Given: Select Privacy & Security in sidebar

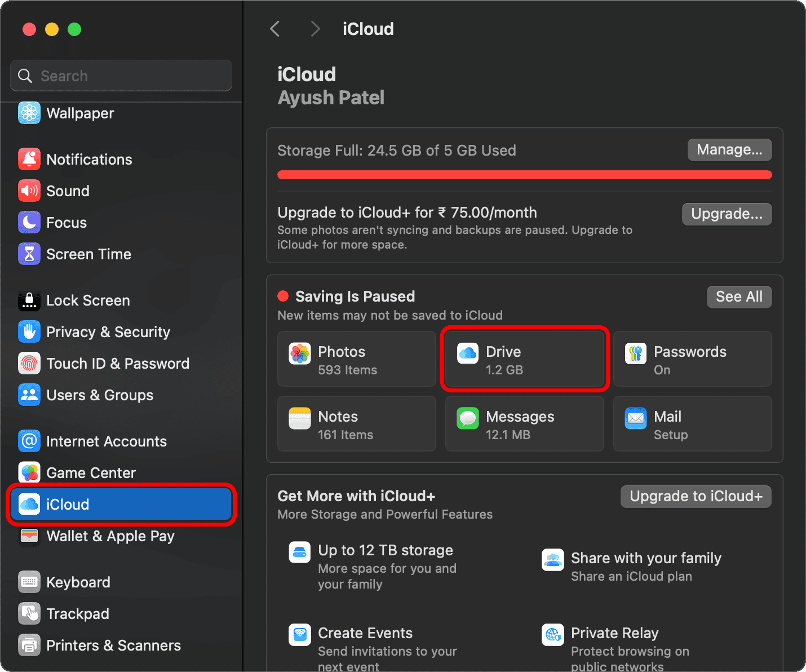Looking at the screenshot, I should pyautogui.click(x=108, y=332).
